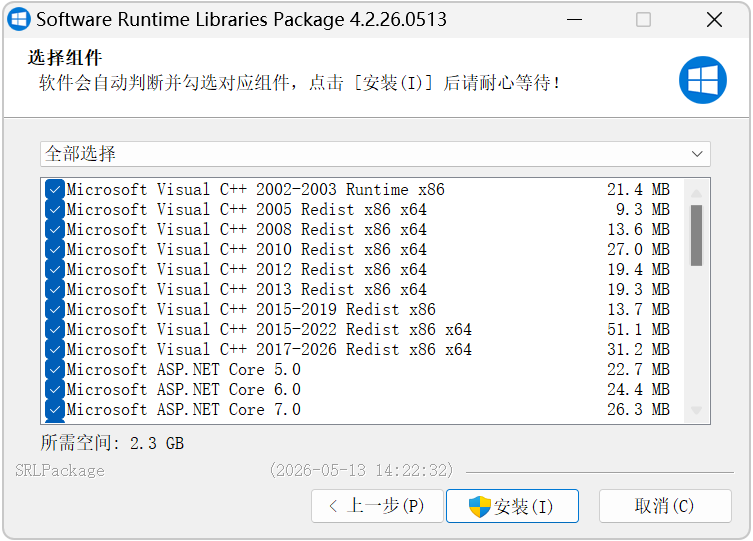Screen dimensions: 753x541
Task: Click the build timestamp 2026-05-13 14:22:32
Action: 362,470
